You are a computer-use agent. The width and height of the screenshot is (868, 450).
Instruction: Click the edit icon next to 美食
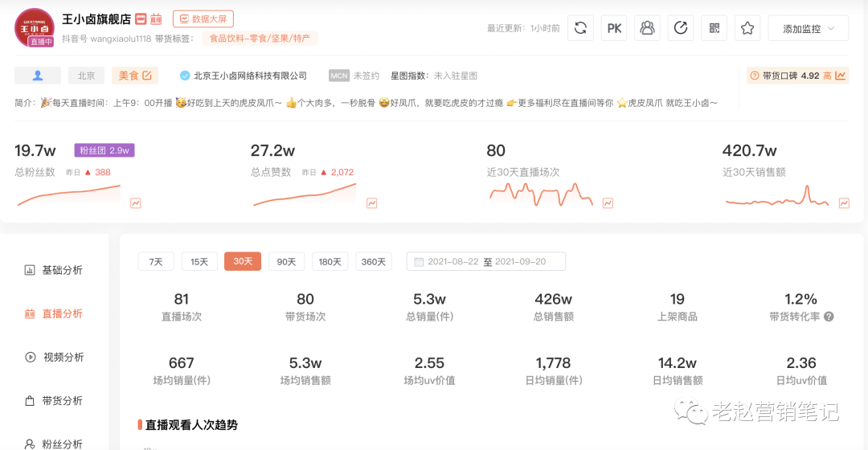[x=147, y=76]
